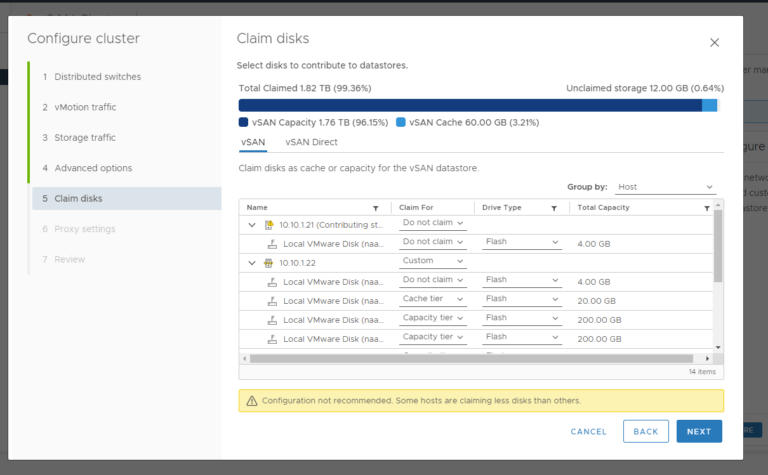This screenshot has height=475, width=768.
Task: Open Drive Type dropdown for 20.00 GB disk
Action: (522, 299)
